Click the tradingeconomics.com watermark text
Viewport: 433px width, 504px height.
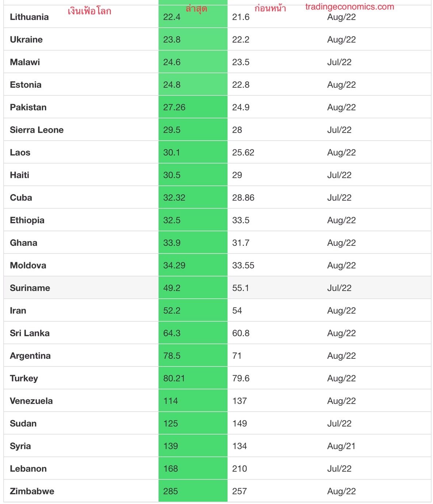pos(350,7)
